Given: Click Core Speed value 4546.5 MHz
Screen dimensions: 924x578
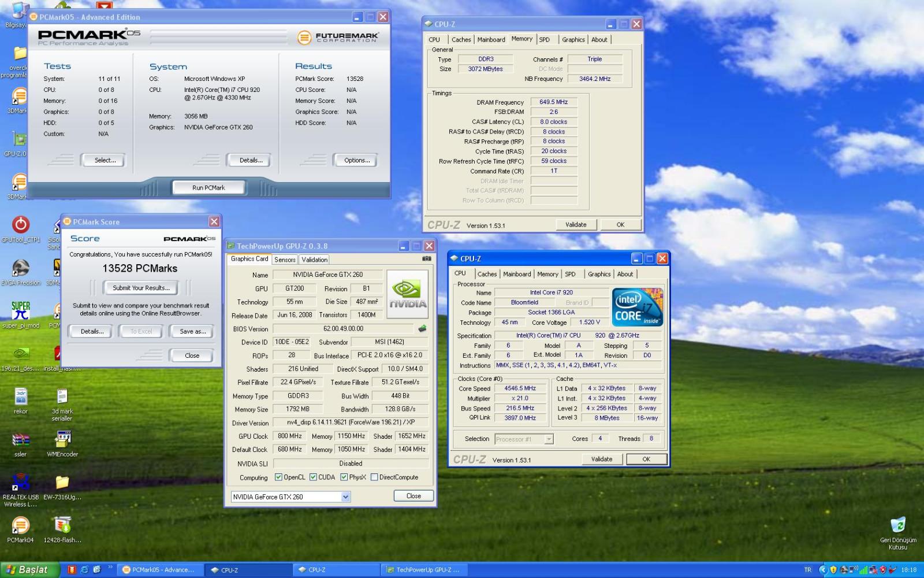Looking at the screenshot, I should (x=520, y=389).
